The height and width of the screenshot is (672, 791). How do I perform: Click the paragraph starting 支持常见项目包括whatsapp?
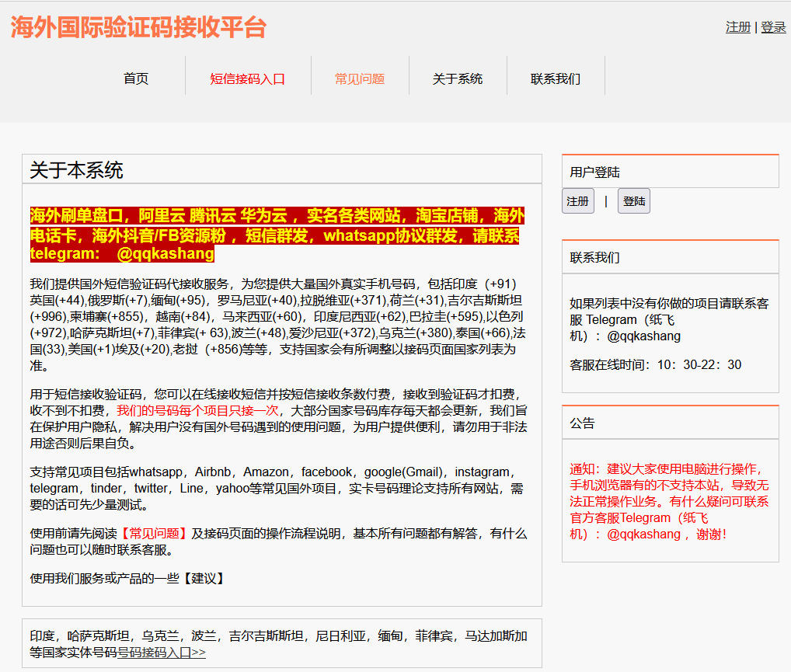(277, 489)
